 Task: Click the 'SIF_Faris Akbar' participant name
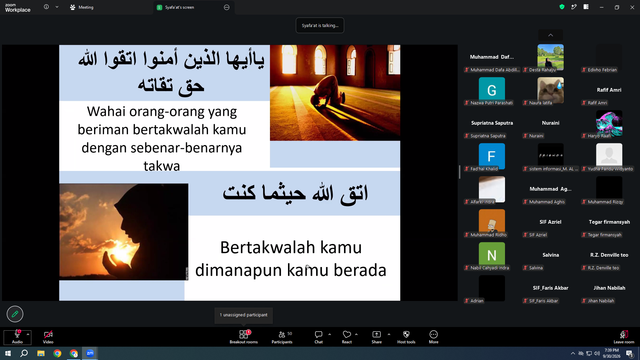(551, 288)
